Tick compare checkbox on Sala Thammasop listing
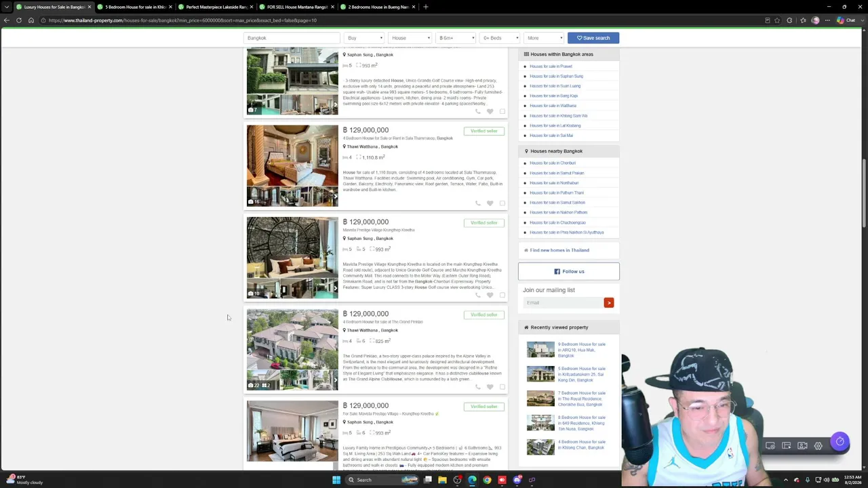Image resolution: width=868 pixels, height=488 pixels. point(502,203)
